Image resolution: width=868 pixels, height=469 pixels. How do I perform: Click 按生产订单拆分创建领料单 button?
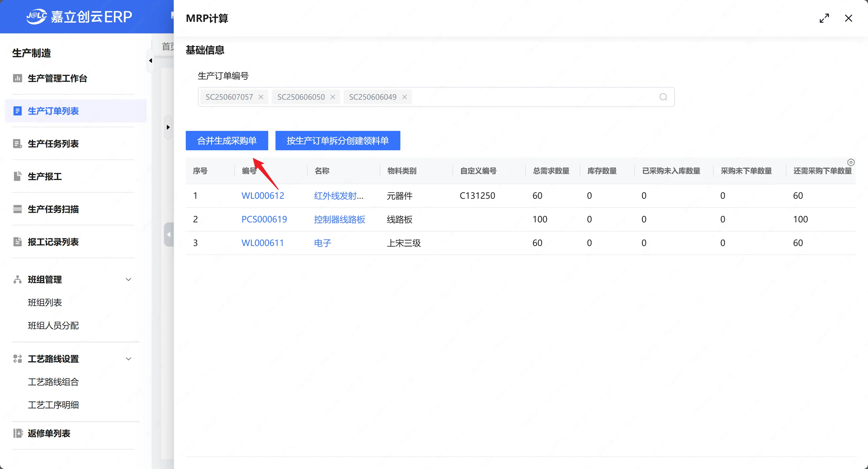pyautogui.click(x=338, y=141)
